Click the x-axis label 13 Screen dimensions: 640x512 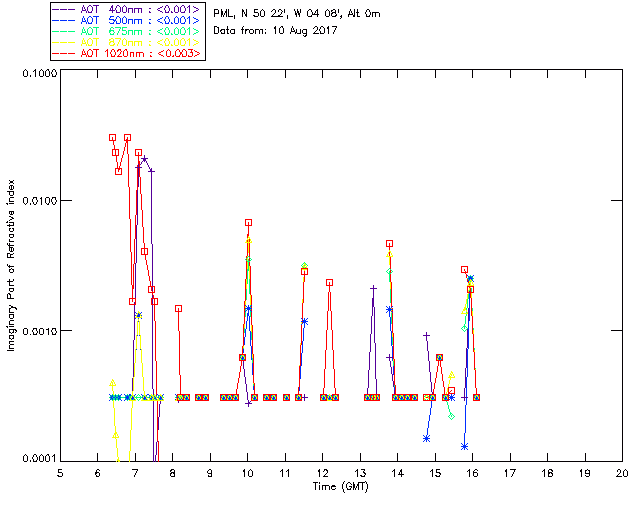pyautogui.click(x=360, y=473)
